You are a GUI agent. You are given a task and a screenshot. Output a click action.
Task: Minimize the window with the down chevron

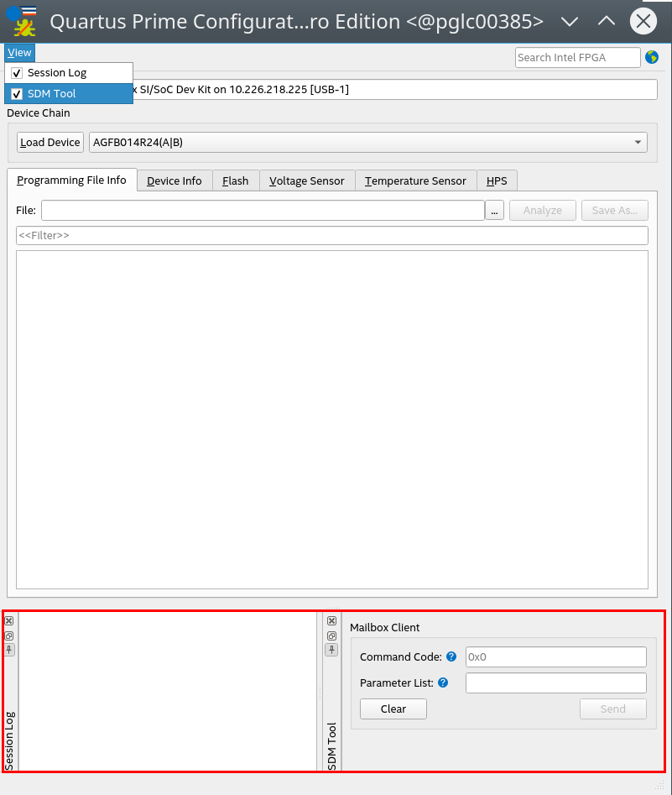click(x=570, y=21)
